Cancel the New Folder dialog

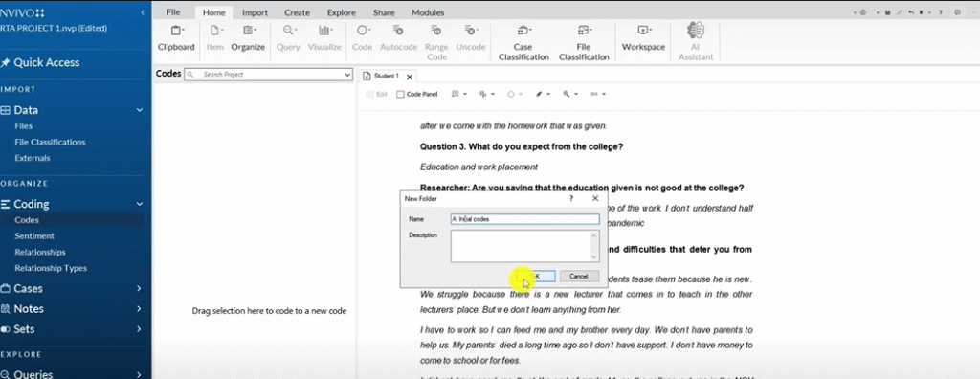(x=579, y=276)
